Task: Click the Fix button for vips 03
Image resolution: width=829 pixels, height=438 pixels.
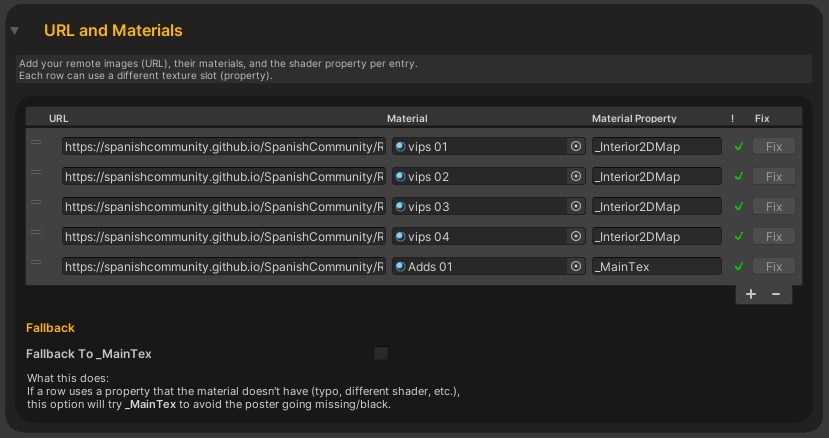Action: (773, 206)
